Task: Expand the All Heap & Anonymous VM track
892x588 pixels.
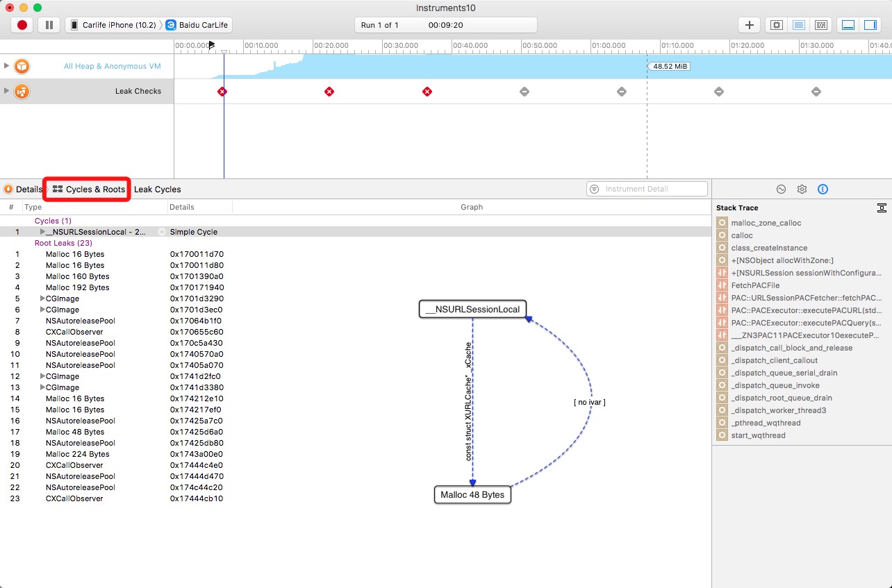Action: coord(7,66)
